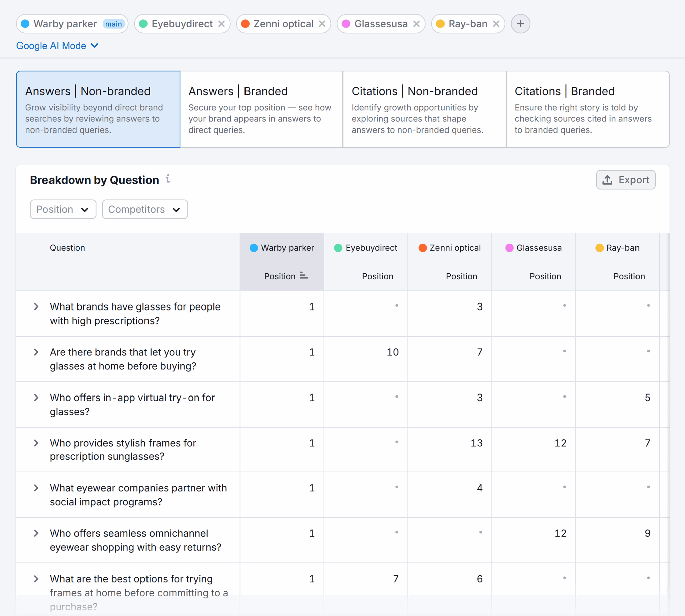Remove Eyebuydirect competitor chip

(x=221, y=24)
